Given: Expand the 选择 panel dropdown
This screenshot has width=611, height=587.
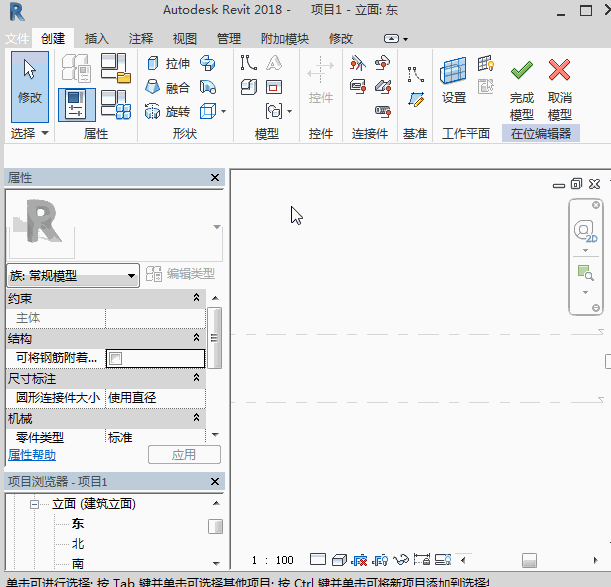Looking at the screenshot, I should [x=44, y=133].
